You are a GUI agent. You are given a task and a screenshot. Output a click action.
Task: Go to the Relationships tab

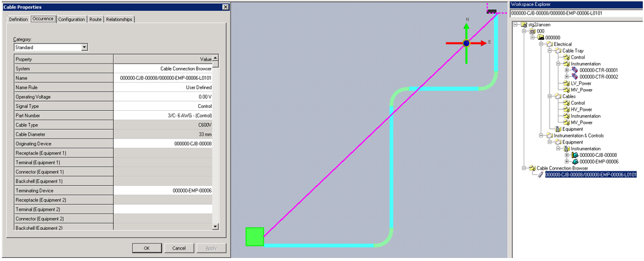click(x=119, y=19)
